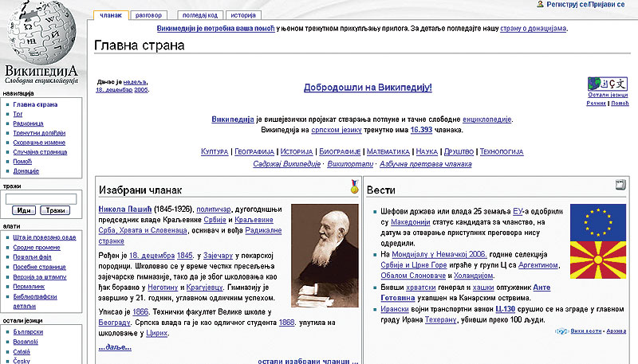Open Скорашње измене link
The height and width of the screenshot is (364, 638).
pos(39,143)
